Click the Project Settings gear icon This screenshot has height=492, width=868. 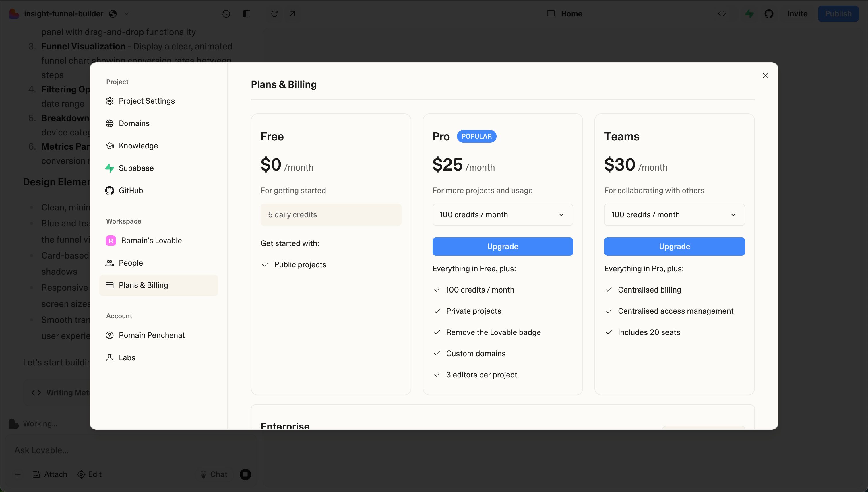(x=109, y=101)
